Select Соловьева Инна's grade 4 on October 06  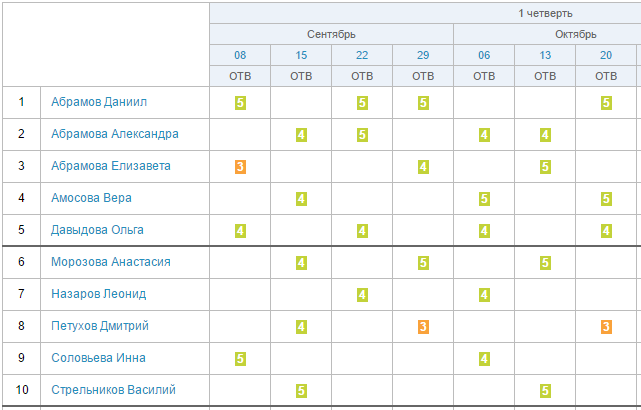tap(484, 358)
